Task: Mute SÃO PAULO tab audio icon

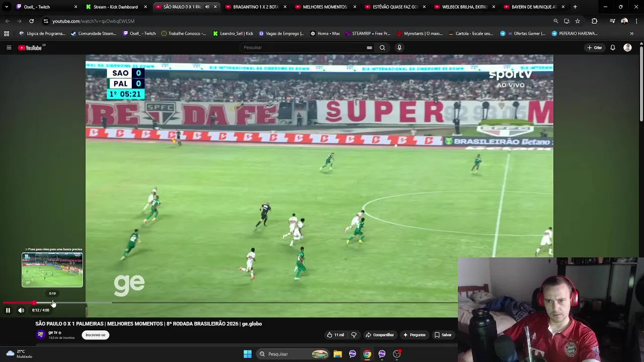Action: pyautogui.click(x=207, y=7)
